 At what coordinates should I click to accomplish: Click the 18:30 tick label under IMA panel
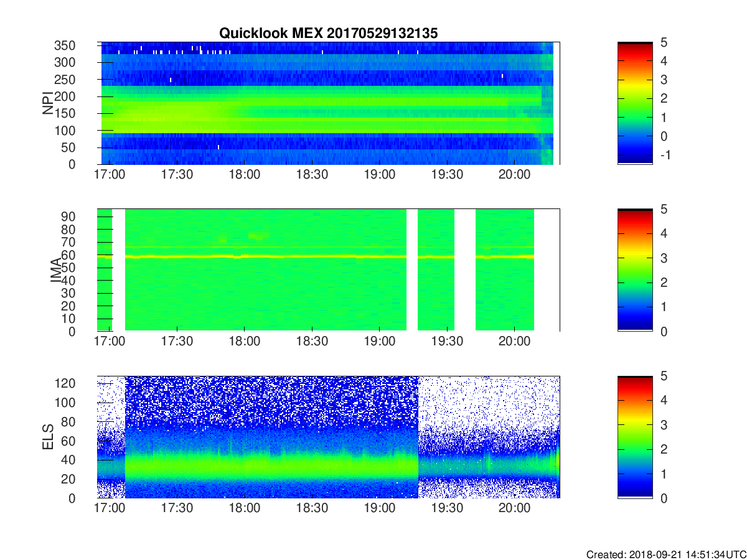[312, 342]
